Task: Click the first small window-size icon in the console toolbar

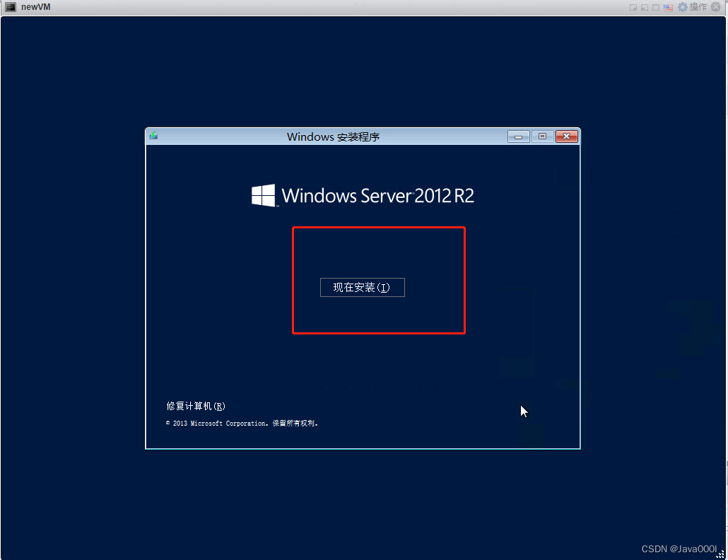Action: 633,8
